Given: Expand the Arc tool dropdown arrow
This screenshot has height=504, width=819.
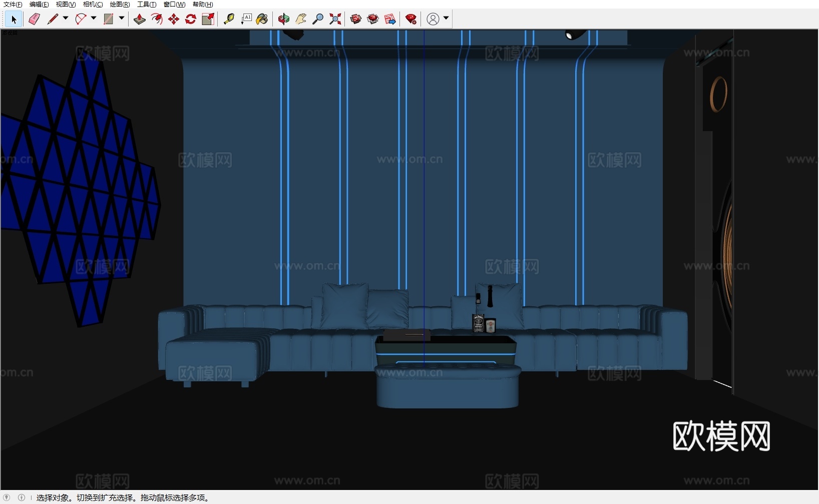Looking at the screenshot, I should pos(94,19).
